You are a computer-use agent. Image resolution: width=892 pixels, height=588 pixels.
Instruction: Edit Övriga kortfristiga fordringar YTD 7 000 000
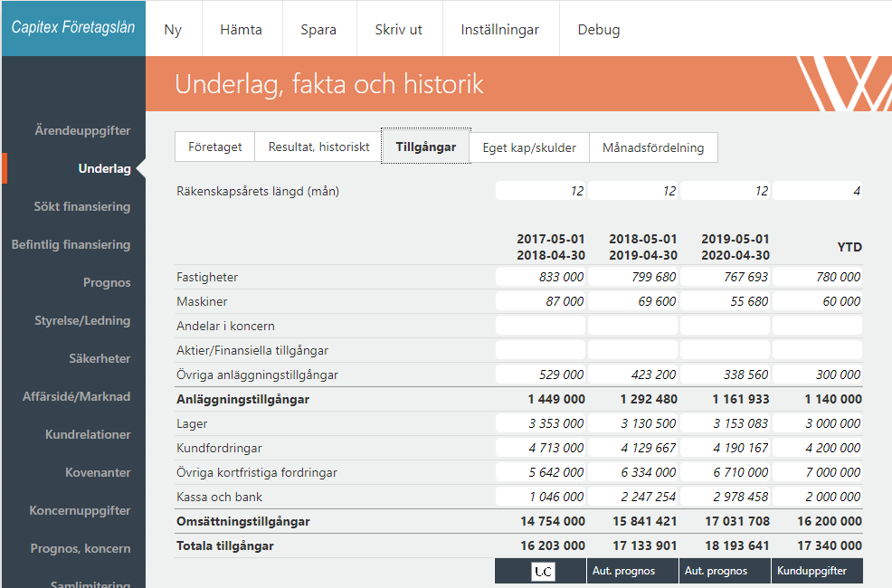tap(817, 472)
